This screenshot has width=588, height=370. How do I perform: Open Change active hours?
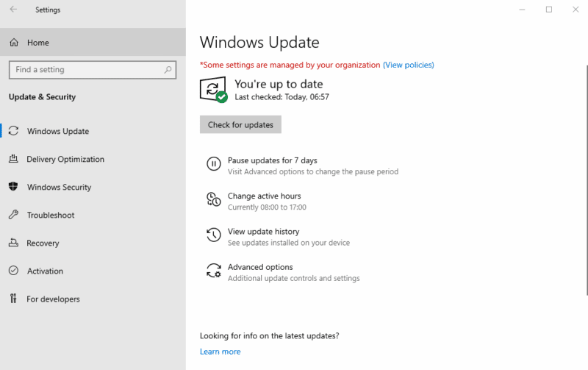[264, 196]
